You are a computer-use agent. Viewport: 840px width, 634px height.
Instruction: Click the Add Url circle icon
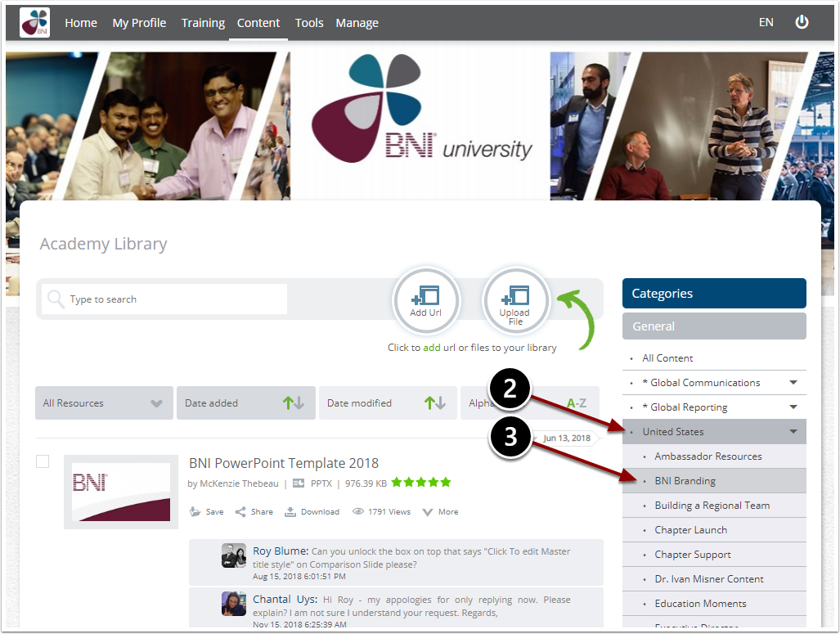pyautogui.click(x=426, y=300)
